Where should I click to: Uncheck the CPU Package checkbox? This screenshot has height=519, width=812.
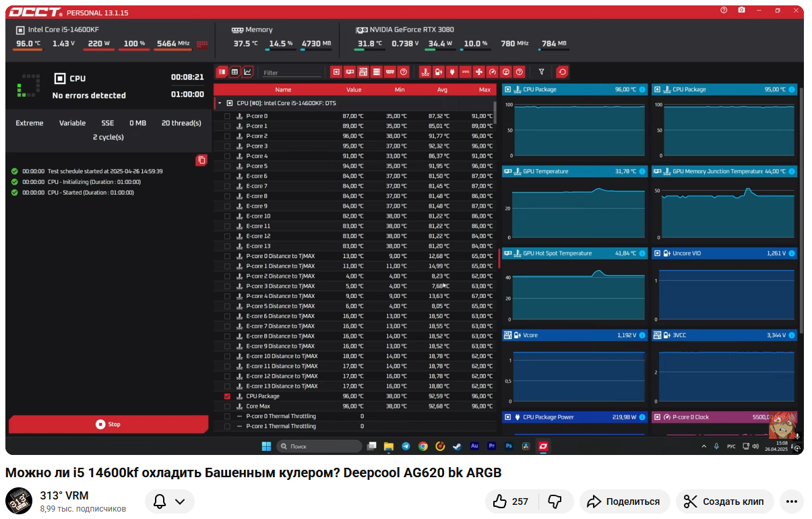(x=227, y=396)
